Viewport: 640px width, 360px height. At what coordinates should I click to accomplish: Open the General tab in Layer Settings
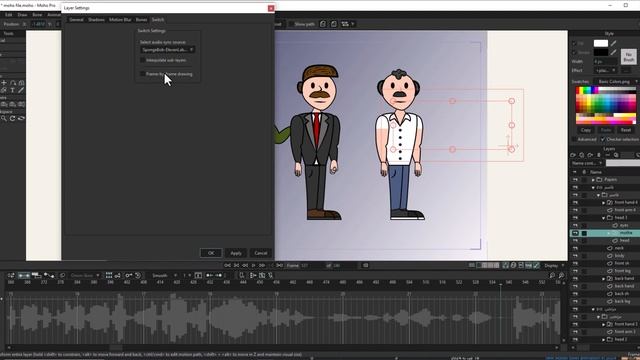[x=76, y=20]
